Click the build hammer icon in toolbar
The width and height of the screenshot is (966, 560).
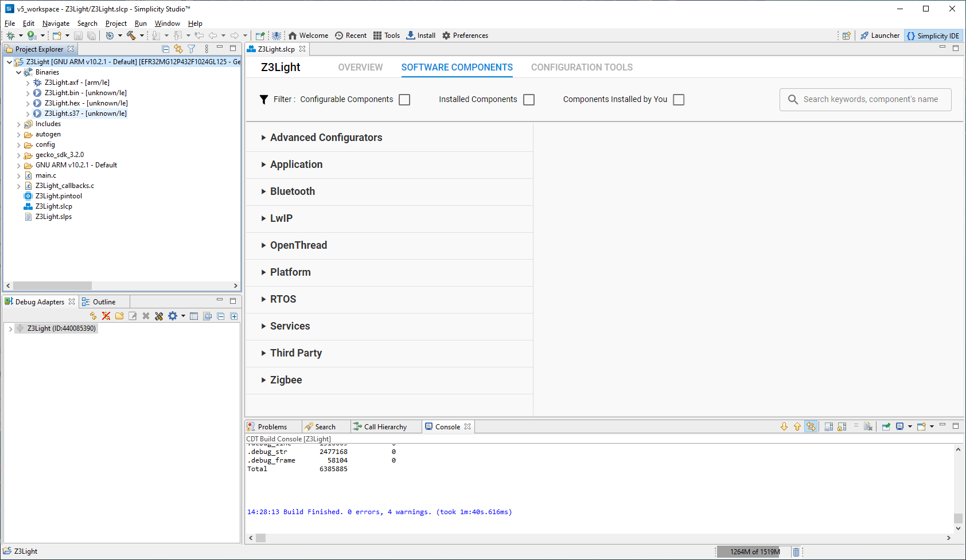[x=131, y=36]
